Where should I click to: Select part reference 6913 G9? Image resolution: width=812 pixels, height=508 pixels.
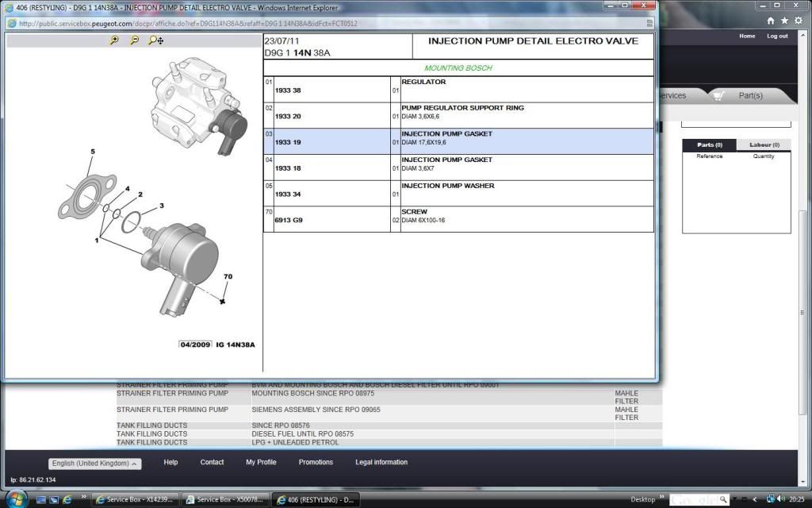tap(289, 220)
